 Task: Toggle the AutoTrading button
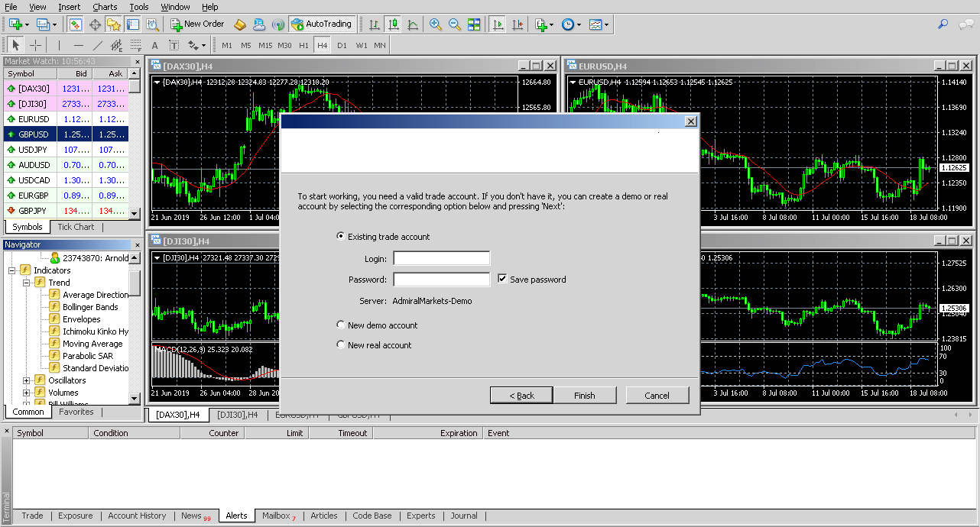tap(322, 24)
